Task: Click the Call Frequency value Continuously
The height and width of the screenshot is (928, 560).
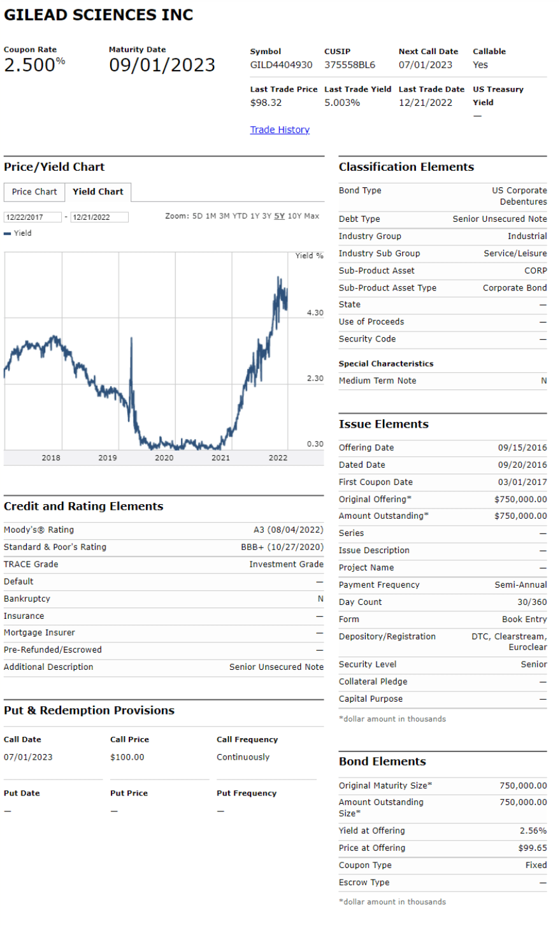Action: point(243,758)
